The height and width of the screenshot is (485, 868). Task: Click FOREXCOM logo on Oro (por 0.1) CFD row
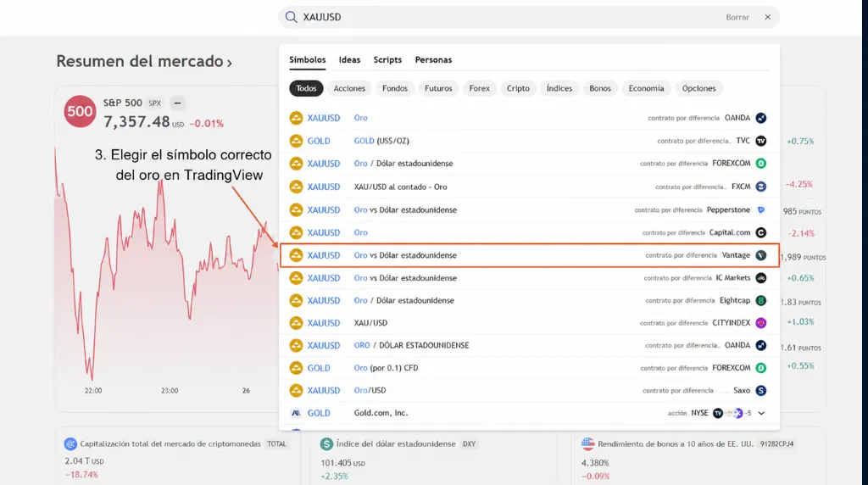click(761, 368)
